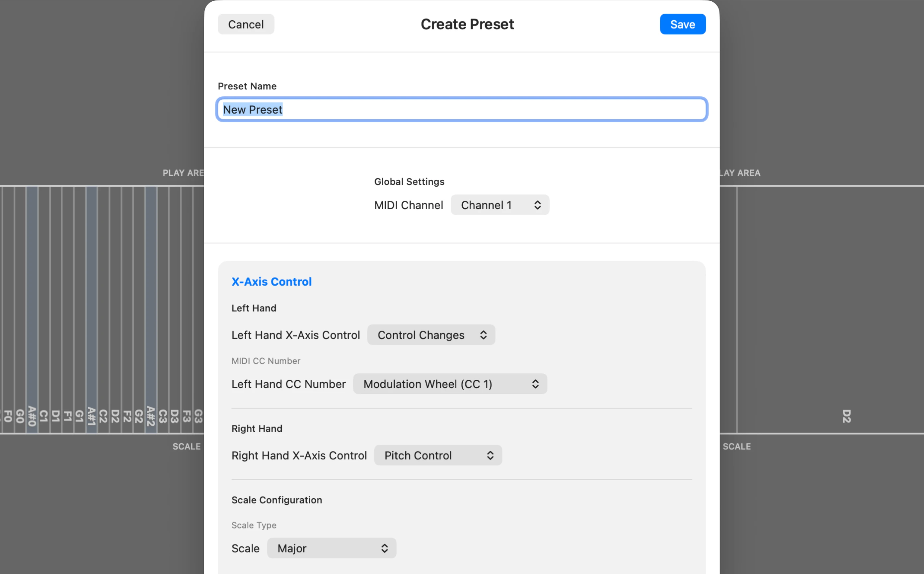Cancel the Create Preset dialog
Screen dimensions: 924x574
[x=246, y=24]
